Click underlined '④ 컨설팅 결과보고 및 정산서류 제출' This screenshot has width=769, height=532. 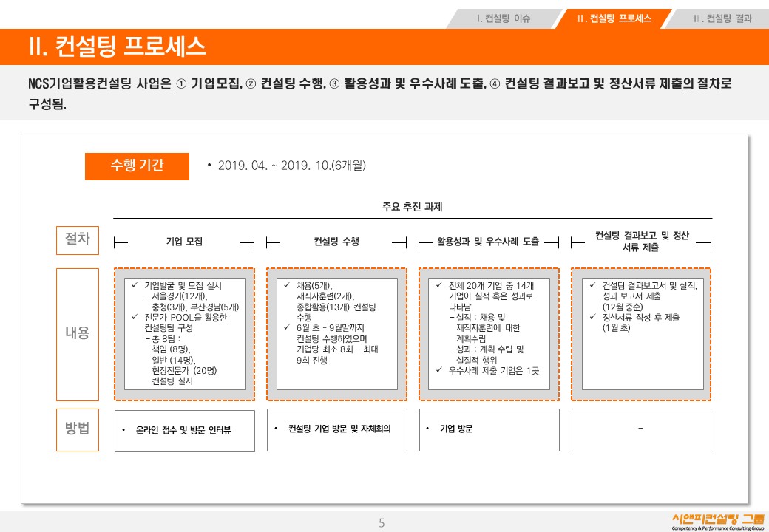pyautogui.click(x=586, y=83)
